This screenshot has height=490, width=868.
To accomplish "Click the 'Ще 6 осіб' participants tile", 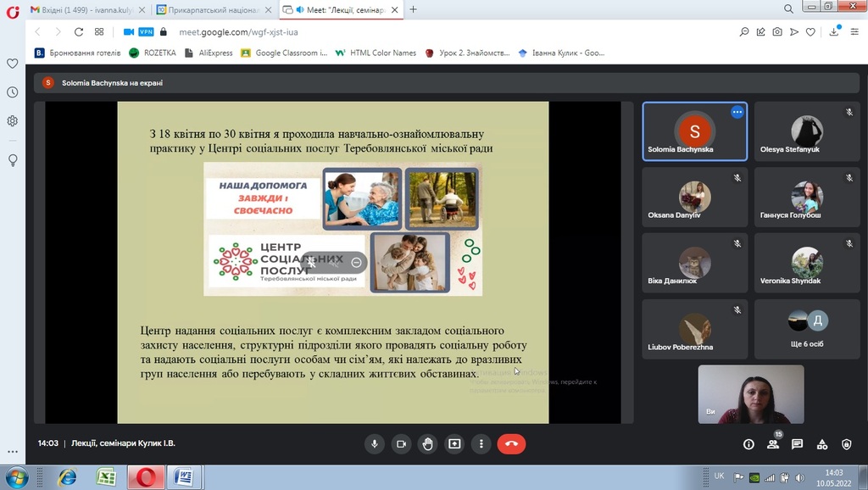I will pos(806,329).
